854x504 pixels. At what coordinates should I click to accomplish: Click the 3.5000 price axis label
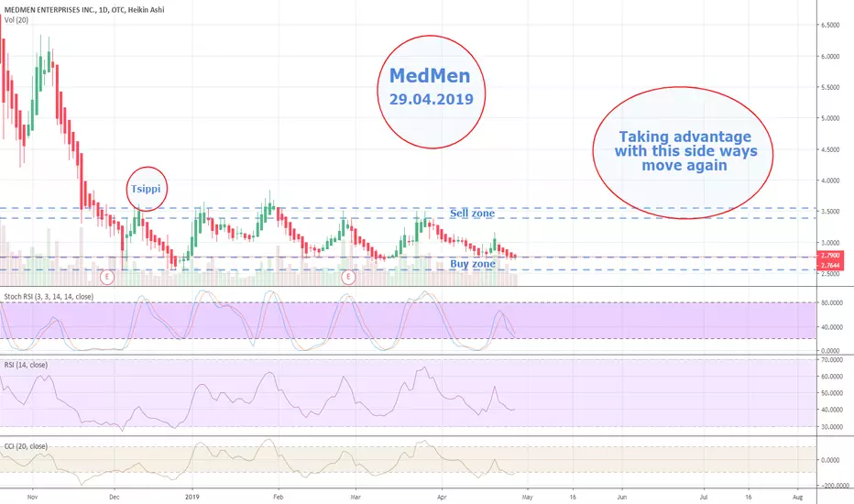pos(830,212)
